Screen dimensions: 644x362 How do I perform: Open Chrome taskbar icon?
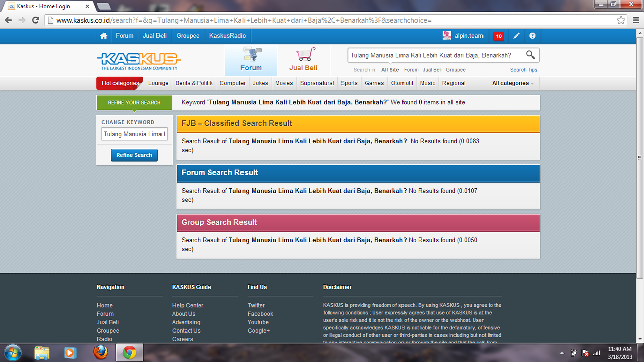[129, 353]
